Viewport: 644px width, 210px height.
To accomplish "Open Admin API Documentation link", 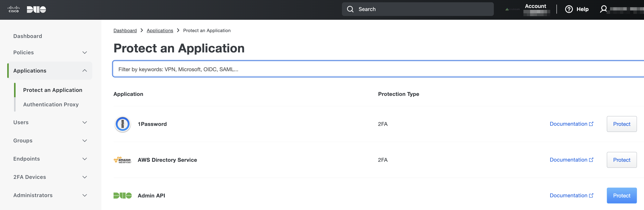I will click(571, 196).
